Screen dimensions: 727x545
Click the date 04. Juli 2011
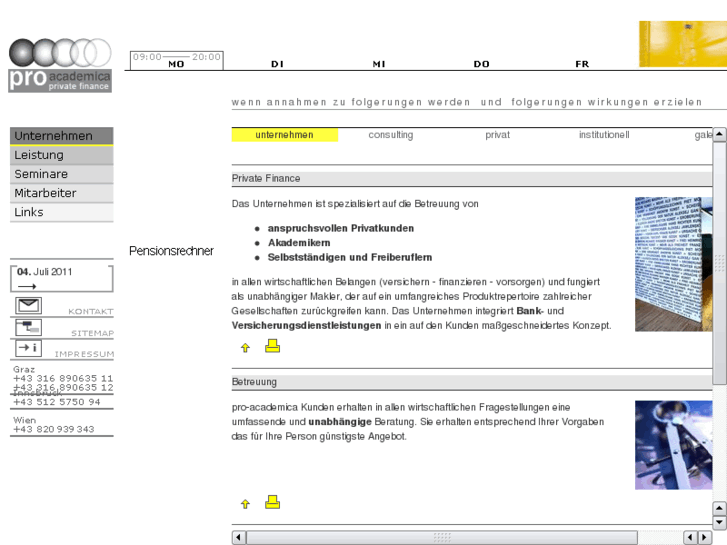45,272
